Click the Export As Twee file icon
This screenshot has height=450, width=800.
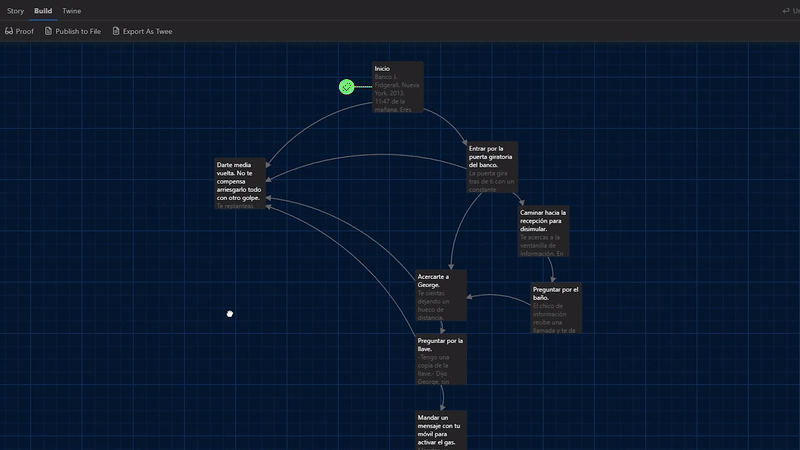coord(115,31)
